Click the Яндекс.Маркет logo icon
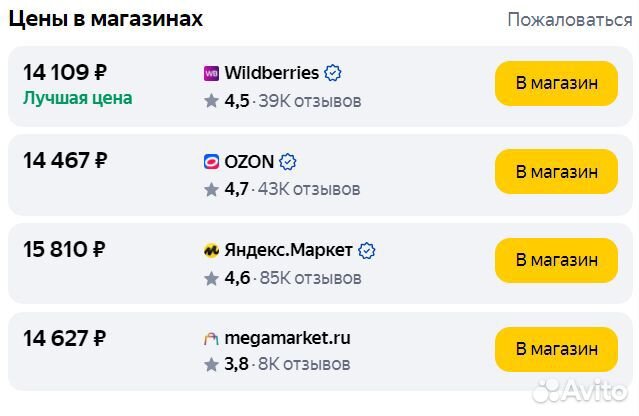The image size is (639, 416). [211, 251]
